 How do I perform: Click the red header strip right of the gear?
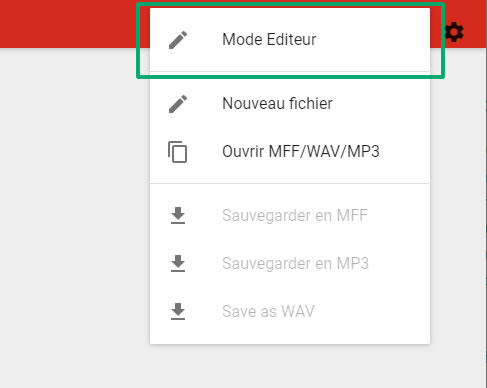475,24
